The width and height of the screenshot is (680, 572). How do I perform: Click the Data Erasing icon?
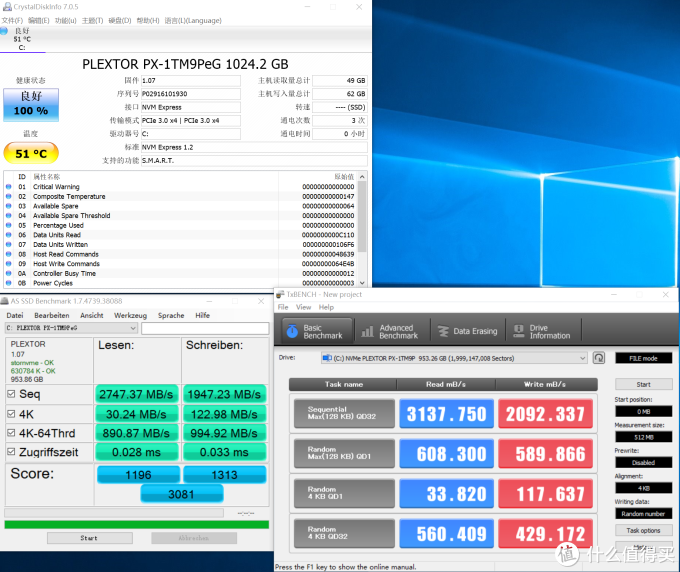443,331
